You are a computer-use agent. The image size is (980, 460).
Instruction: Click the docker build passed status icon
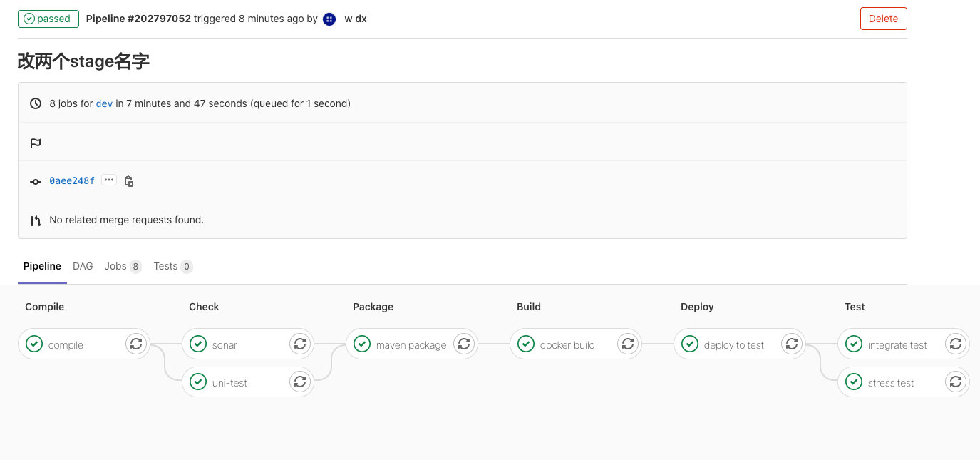[x=526, y=344]
